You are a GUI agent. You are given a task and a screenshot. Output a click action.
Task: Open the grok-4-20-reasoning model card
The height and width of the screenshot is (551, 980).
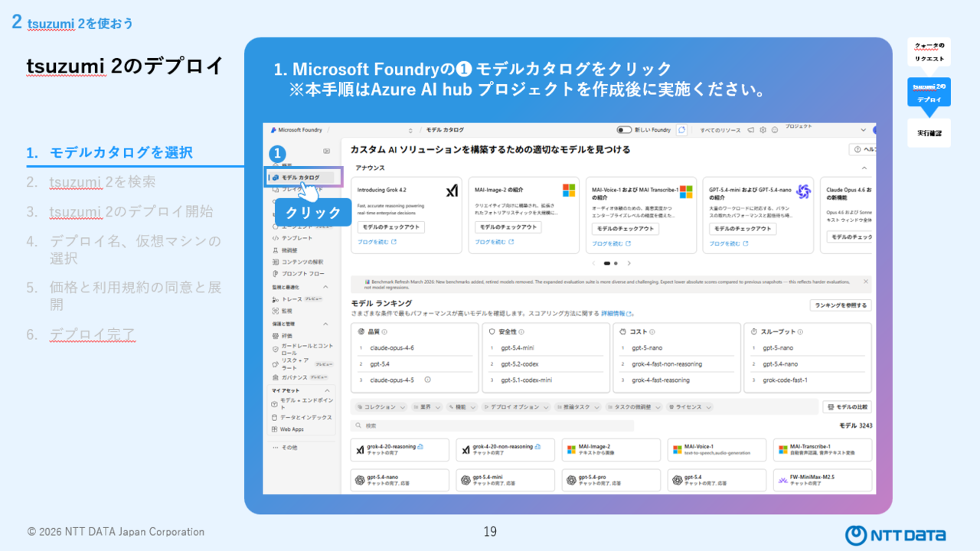tap(400, 450)
